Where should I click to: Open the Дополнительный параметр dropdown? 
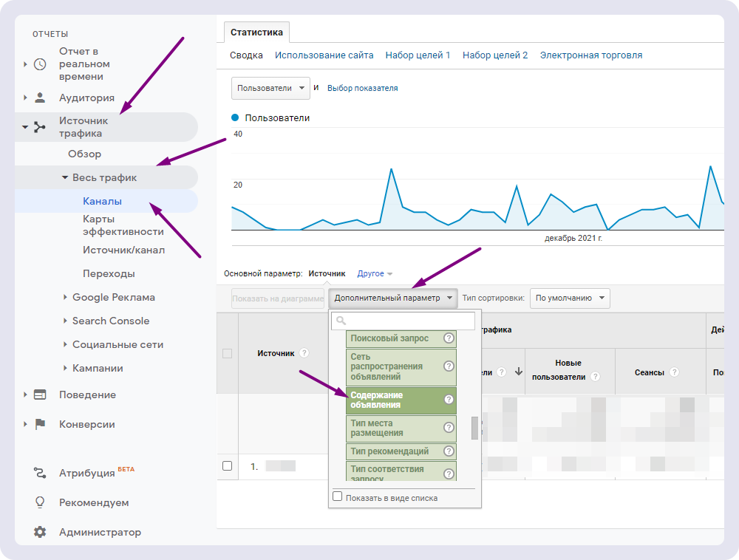coord(393,298)
